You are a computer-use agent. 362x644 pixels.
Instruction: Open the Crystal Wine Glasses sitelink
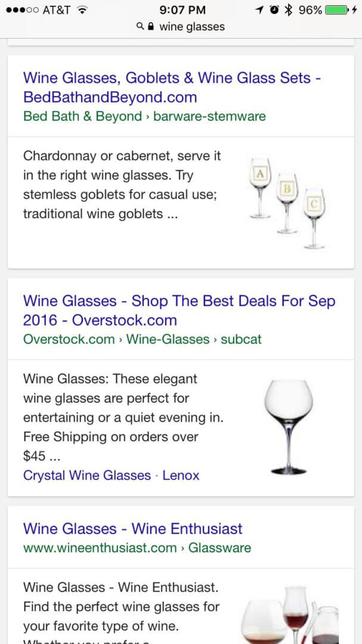tap(87, 475)
